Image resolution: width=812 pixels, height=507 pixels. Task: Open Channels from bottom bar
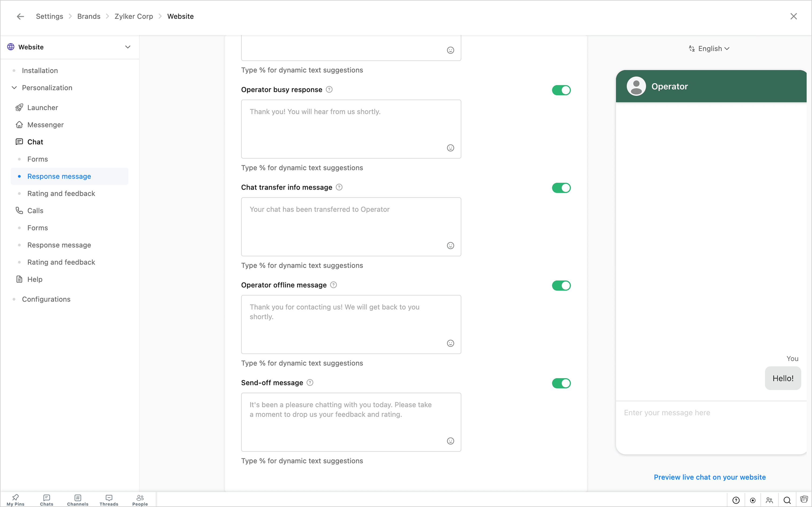(x=78, y=500)
